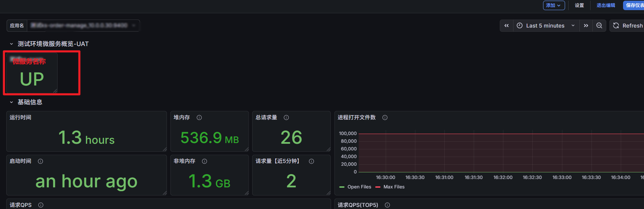644x209 pixels.
Task: Click 退出编辑 to exit editing
Action: [606, 5]
